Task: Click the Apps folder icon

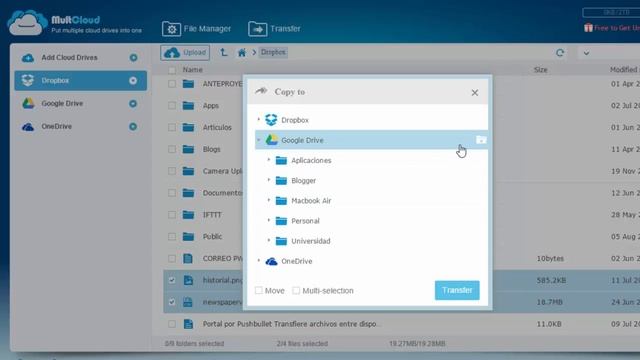Action: pos(188,106)
